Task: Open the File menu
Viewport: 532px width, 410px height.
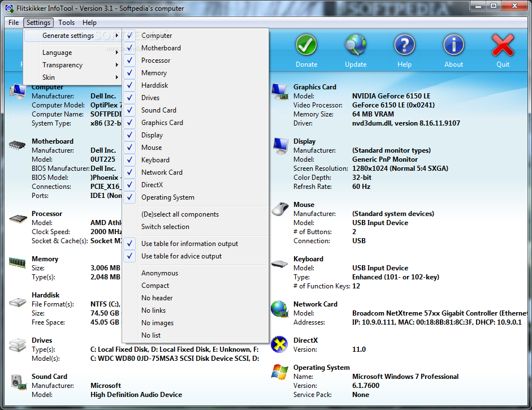Action: (x=14, y=23)
